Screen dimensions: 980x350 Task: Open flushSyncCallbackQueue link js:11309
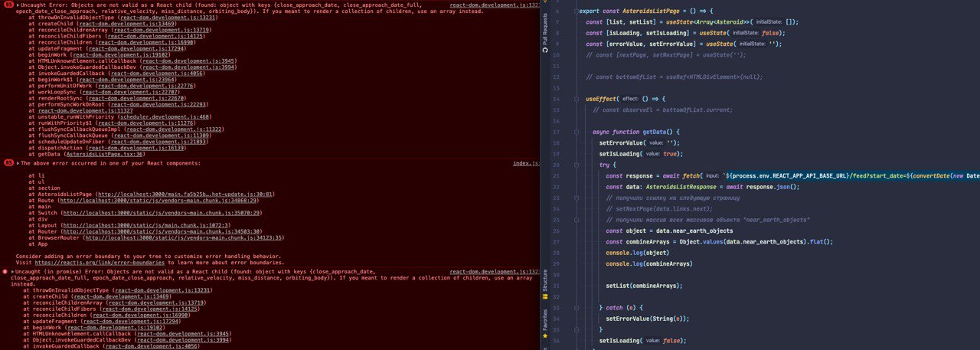click(162, 136)
